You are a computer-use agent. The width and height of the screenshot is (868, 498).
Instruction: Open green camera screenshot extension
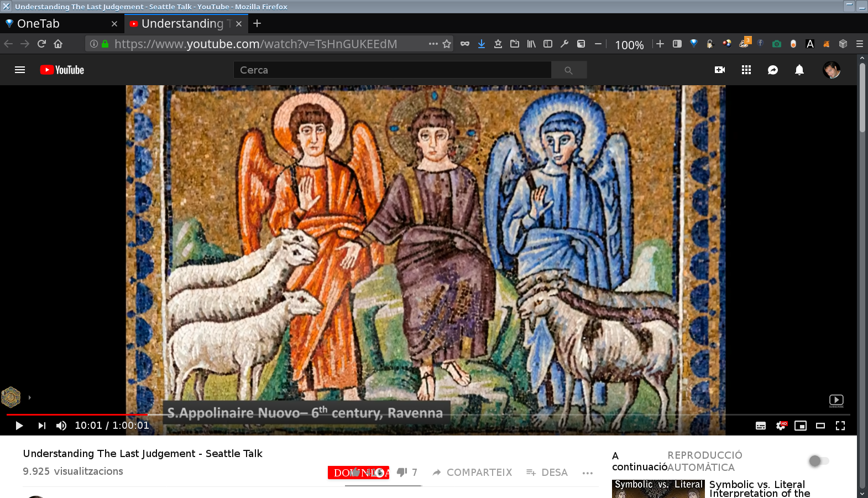[x=777, y=44]
